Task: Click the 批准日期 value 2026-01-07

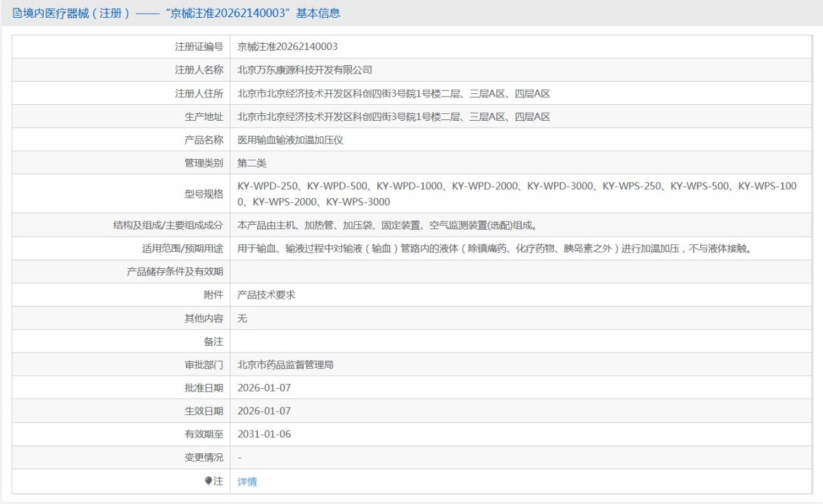Action: tap(264, 388)
